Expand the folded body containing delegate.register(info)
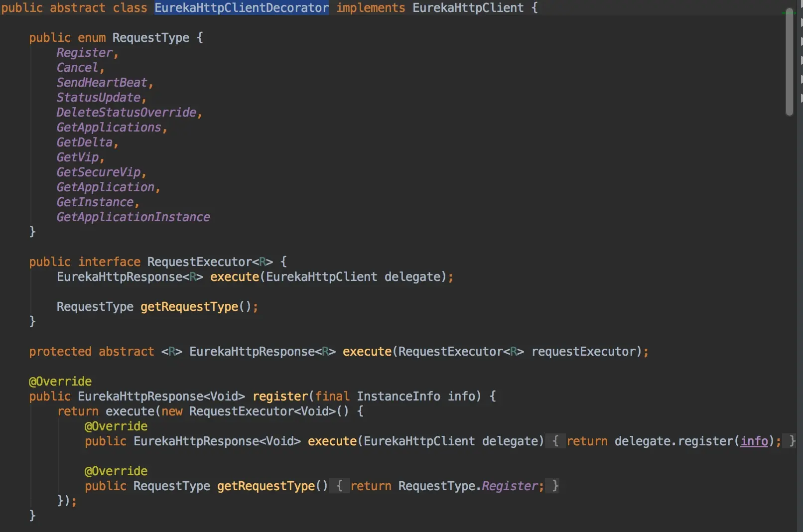This screenshot has width=803, height=532. tap(555, 441)
